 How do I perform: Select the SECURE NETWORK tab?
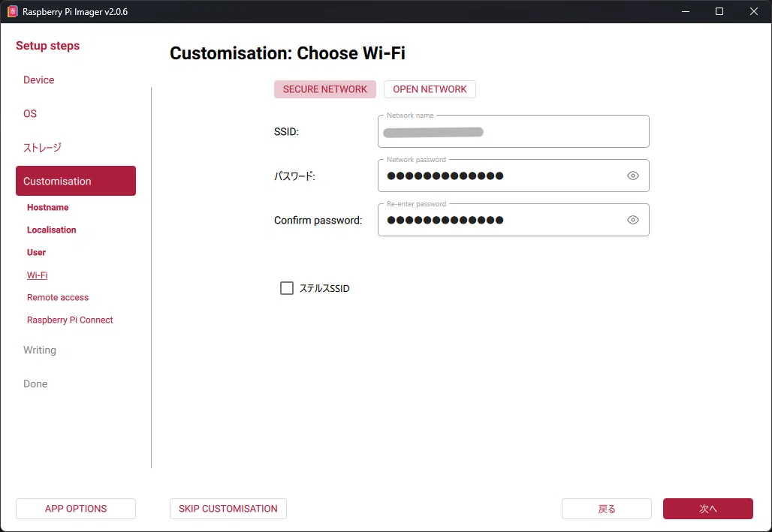point(325,89)
